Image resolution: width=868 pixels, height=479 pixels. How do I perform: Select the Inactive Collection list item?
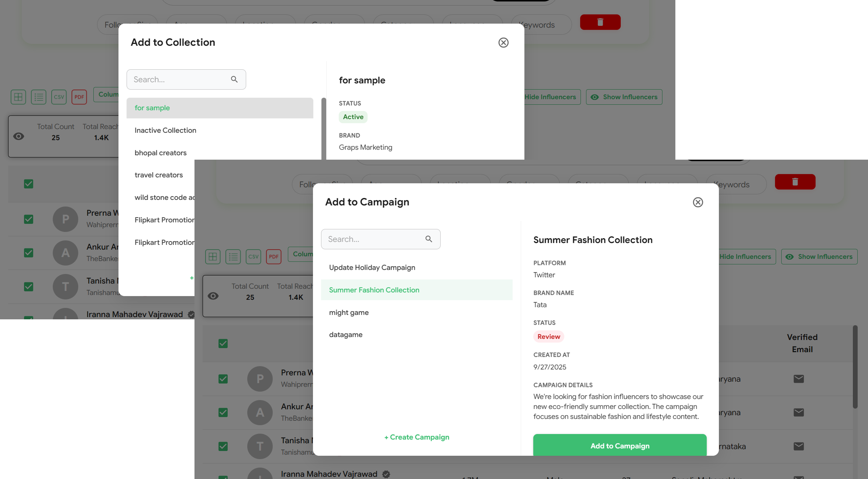click(165, 130)
